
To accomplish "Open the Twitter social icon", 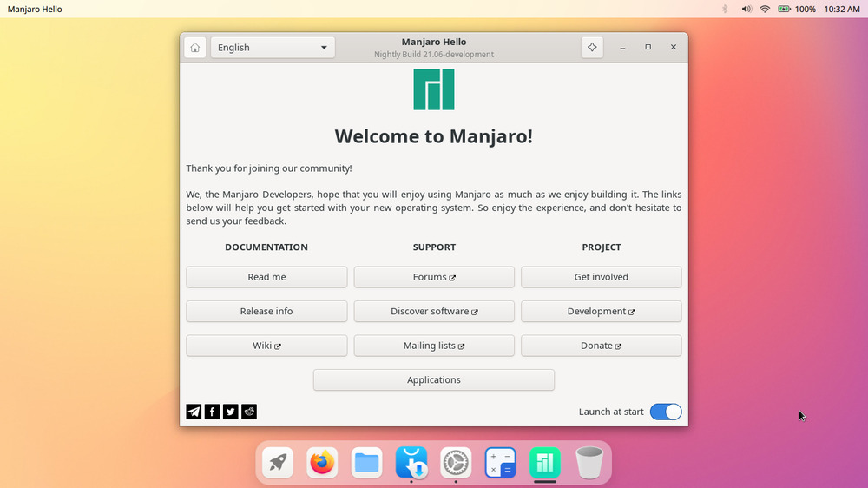I will click(230, 412).
